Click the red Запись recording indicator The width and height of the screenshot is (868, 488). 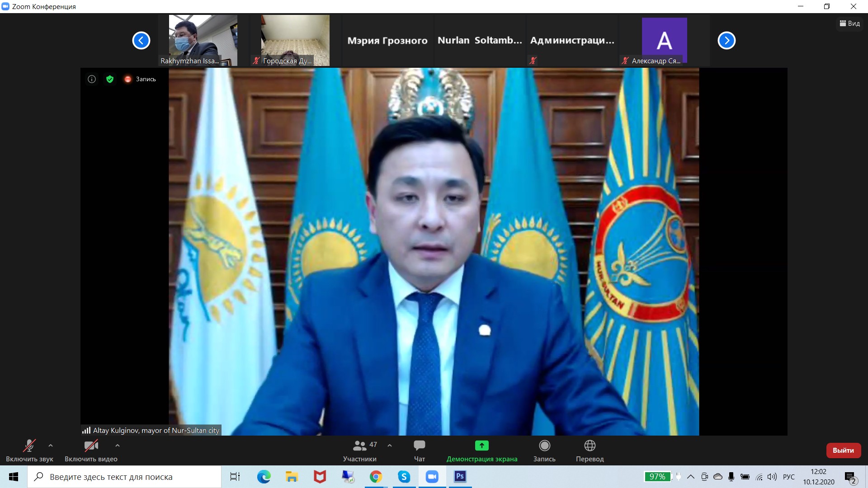tap(140, 79)
